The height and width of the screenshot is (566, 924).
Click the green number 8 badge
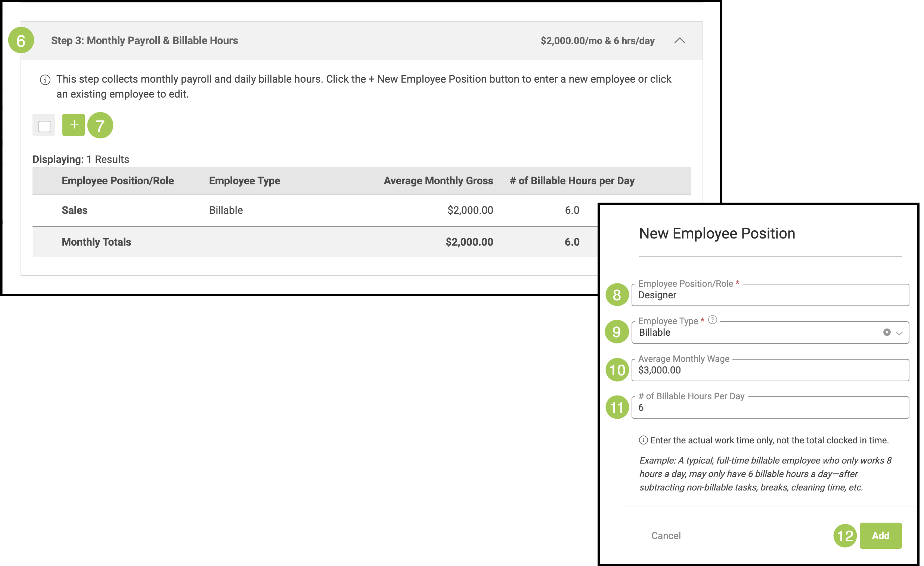tap(617, 295)
